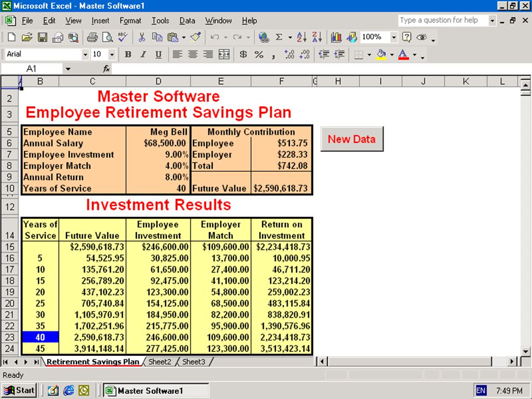Copy the selection
532x399 pixels.
pos(157,37)
